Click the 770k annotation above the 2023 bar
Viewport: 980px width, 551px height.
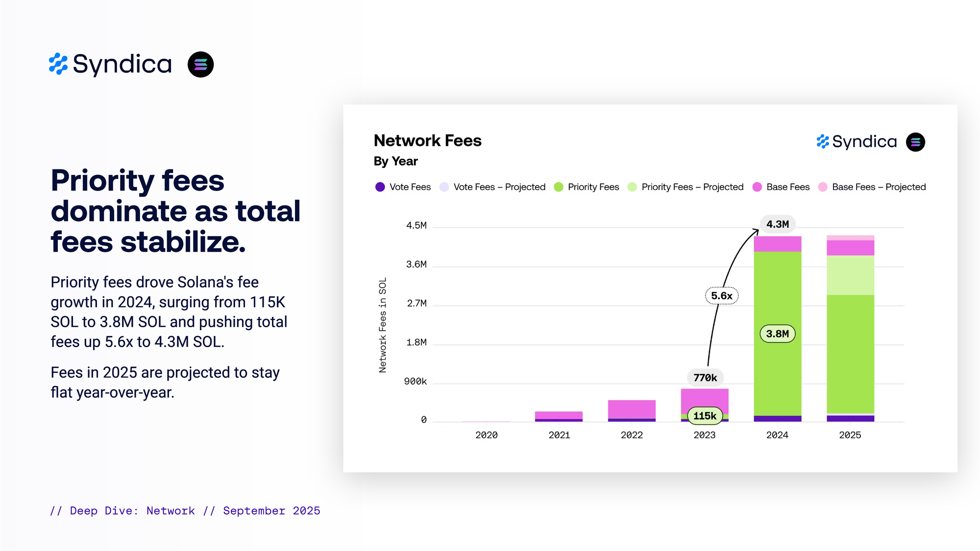coord(705,378)
